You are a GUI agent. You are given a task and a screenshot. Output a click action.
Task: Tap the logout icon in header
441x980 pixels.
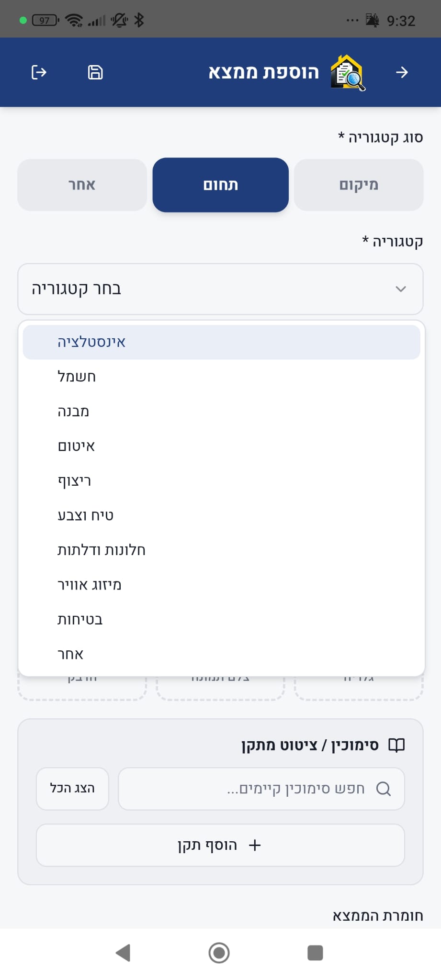click(x=39, y=72)
